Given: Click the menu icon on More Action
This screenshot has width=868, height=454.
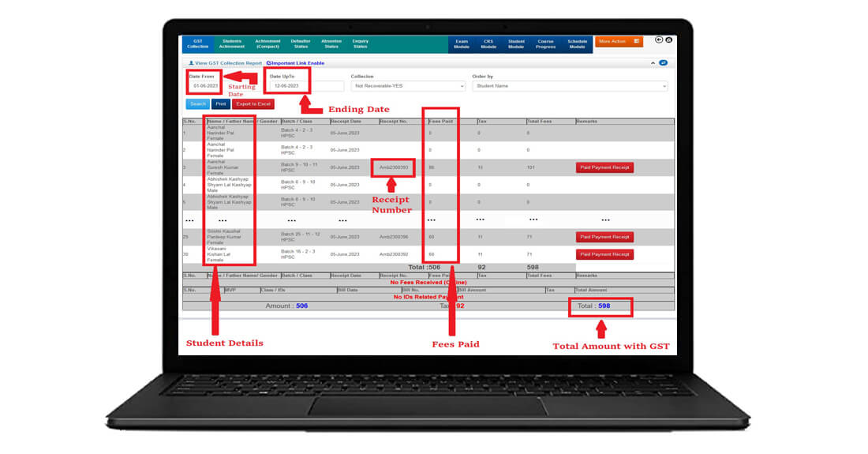Looking at the screenshot, I should tap(636, 41).
